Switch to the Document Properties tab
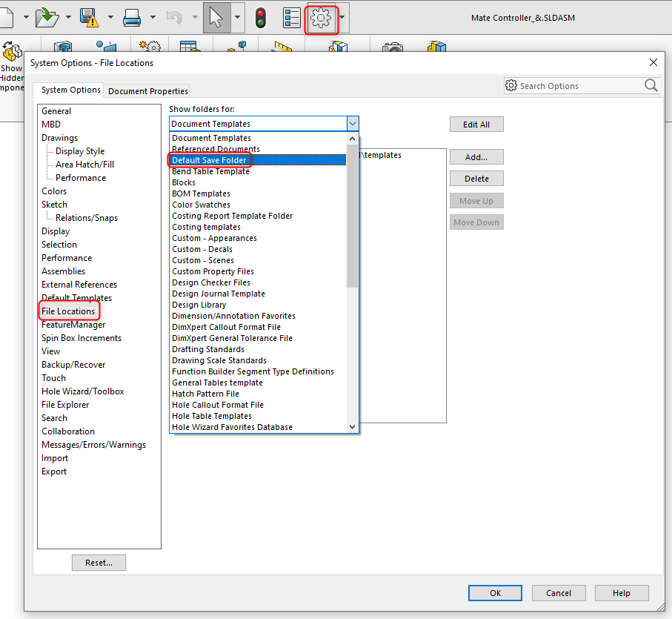Image resolution: width=672 pixels, height=619 pixels. point(147,90)
